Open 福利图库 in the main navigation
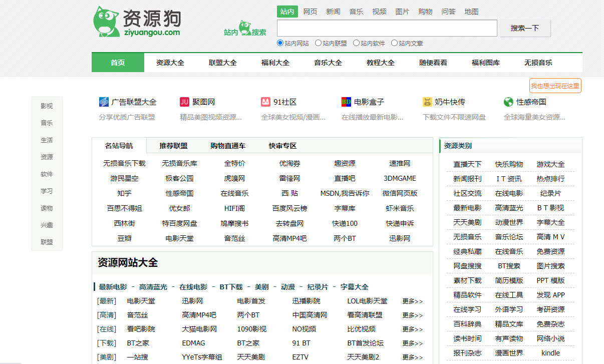This screenshot has width=604, height=364. [486, 63]
